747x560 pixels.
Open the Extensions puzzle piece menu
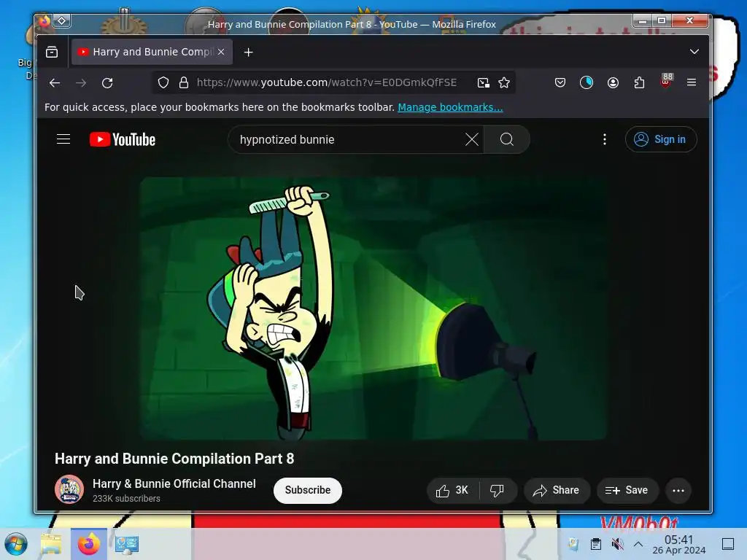[x=639, y=83]
